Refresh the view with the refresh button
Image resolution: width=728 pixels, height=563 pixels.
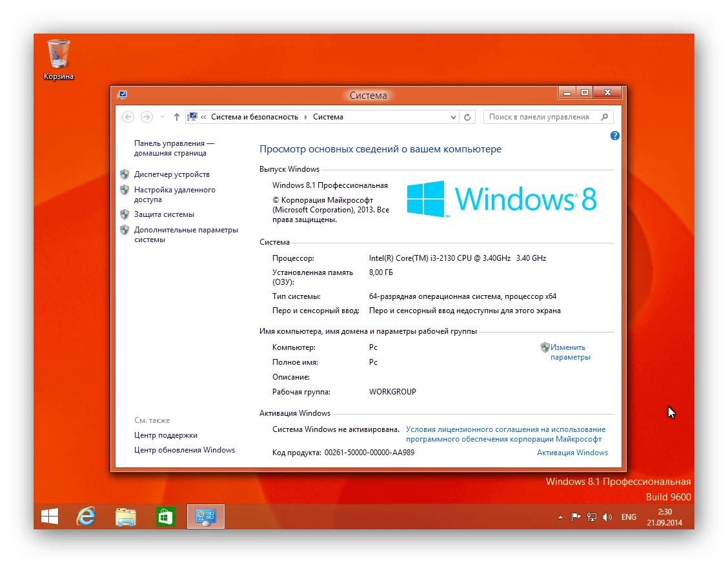click(x=467, y=117)
